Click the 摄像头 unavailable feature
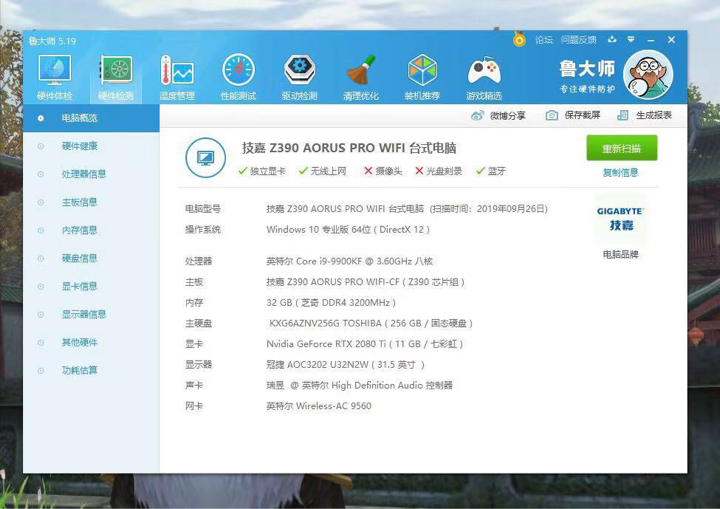The height and width of the screenshot is (509, 720). coord(383,171)
